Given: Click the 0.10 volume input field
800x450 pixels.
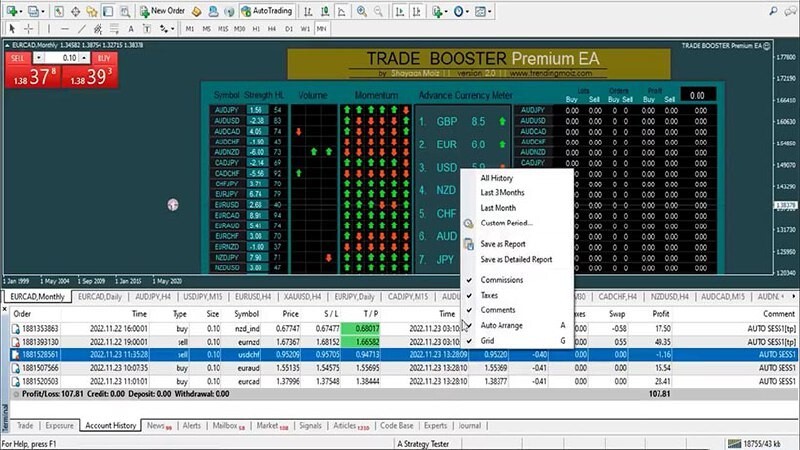Looking at the screenshot, I should (61, 58).
